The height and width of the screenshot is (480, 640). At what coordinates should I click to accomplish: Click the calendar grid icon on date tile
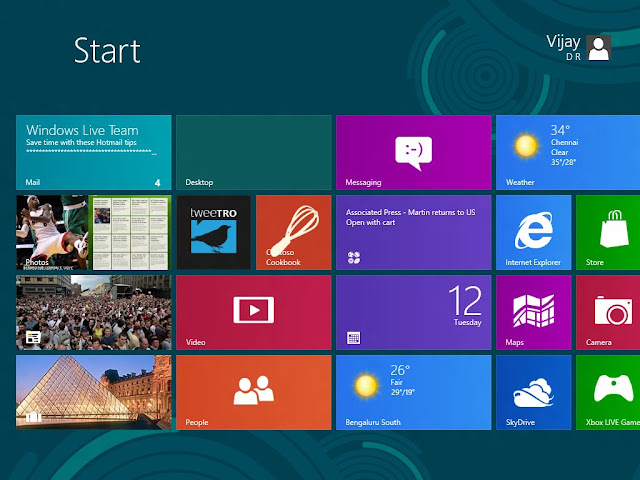click(353, 338)
